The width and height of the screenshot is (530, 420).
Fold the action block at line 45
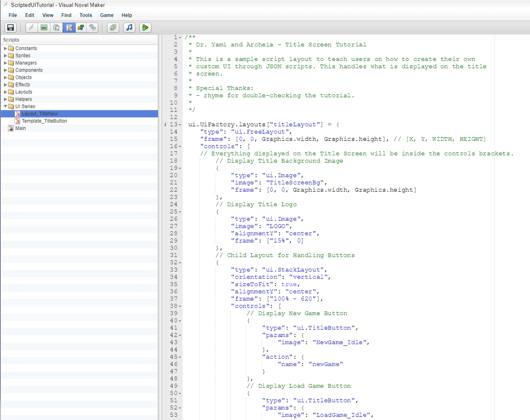coord(180,357)
